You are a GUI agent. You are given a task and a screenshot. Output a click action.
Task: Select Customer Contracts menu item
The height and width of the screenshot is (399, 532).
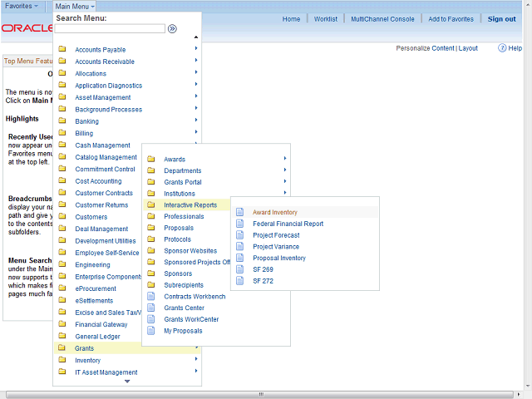(104, 193)
